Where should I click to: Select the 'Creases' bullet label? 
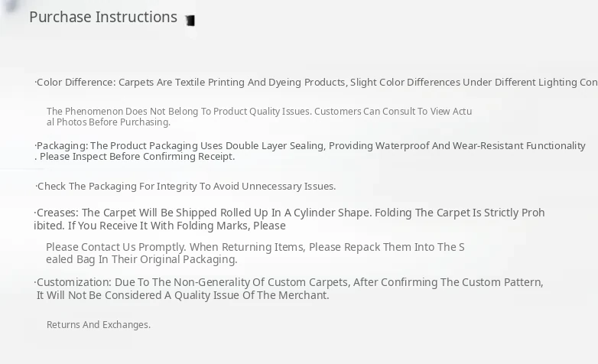pos(57,213)
